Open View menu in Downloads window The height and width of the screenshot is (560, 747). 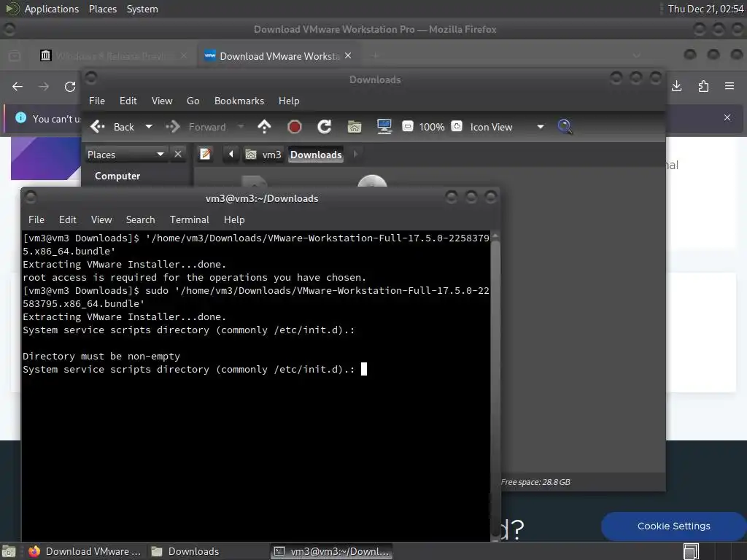coord(162,101)
